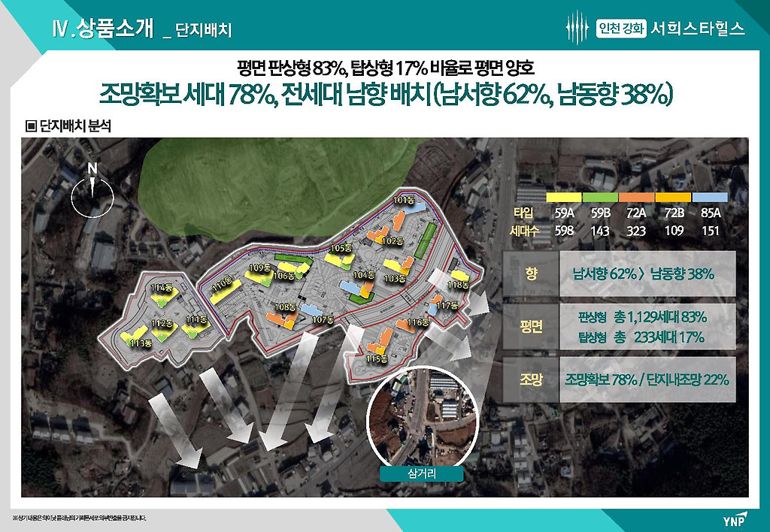Click the 세대수 row label
Screen dimensions: 770x532
pyautogui.click(x=525, y=231)
